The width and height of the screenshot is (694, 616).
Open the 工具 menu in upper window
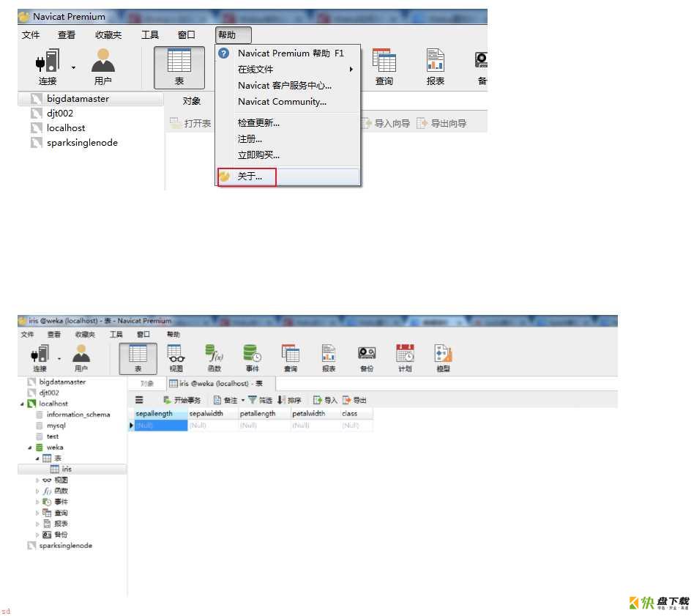point(149,35)
